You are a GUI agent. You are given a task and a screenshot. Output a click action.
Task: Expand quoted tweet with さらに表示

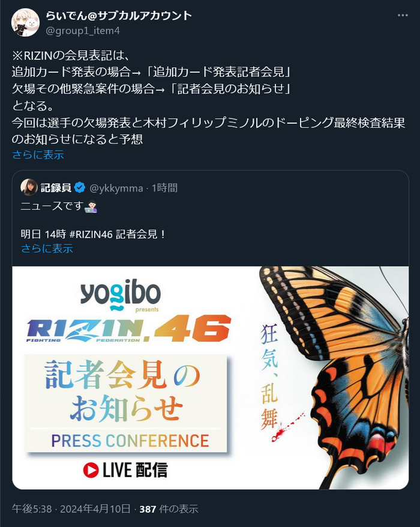(x=47, y=248)
